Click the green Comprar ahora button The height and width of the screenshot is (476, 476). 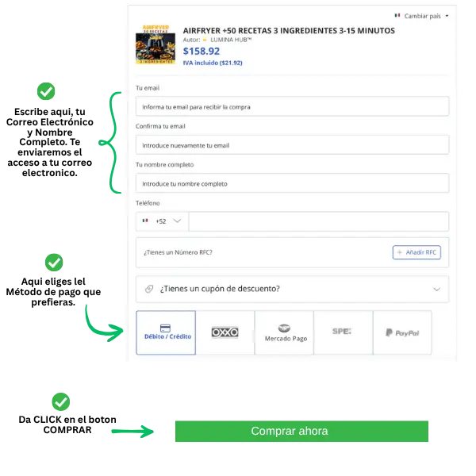point(301,431)
